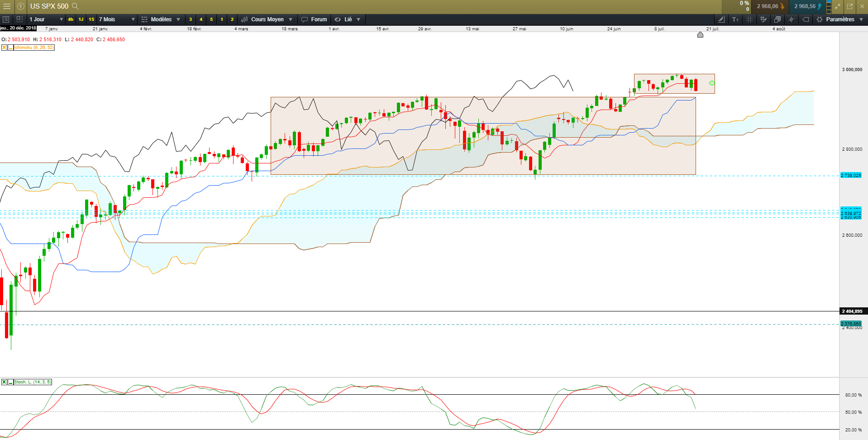Click the Paramètres gear icon
868x440 pixels.
(x=819, y=19)
